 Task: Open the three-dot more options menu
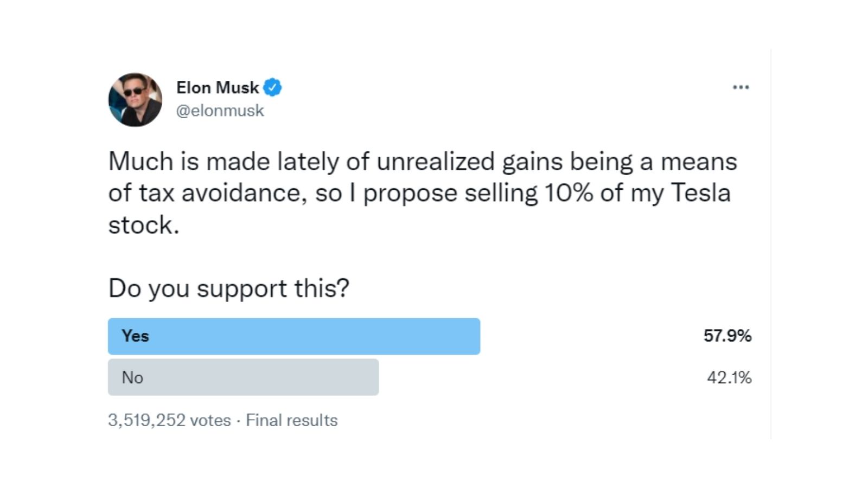coord(741,87)
